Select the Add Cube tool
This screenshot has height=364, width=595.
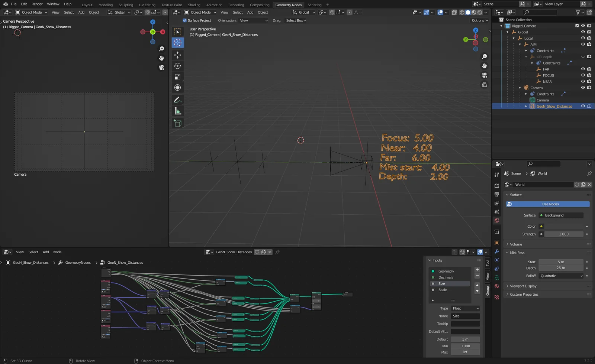pos(177,123)
